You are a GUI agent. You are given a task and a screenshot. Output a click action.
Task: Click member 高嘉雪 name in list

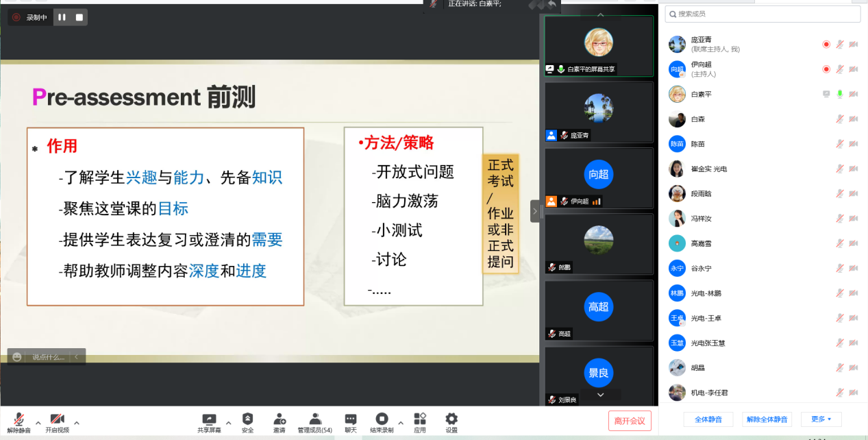tap(701, 243)
